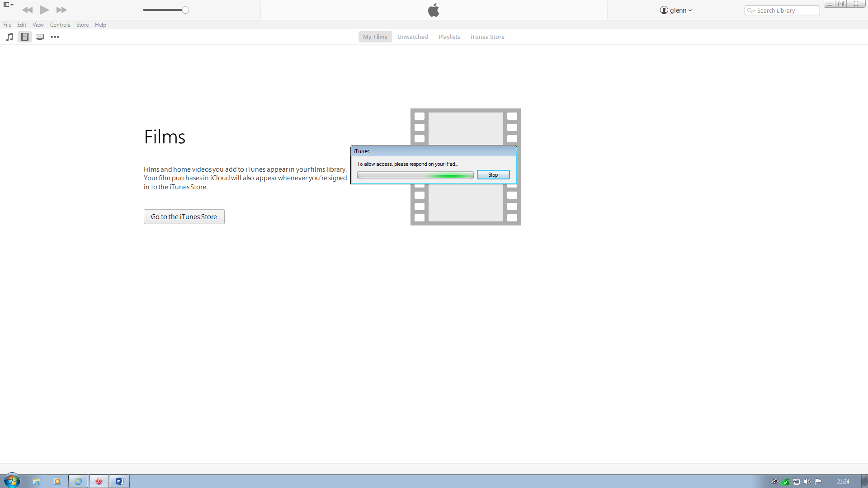Screen dimensions: 868x488
Task: Adjust the volume slider knob
Action: tap(185, 10)
